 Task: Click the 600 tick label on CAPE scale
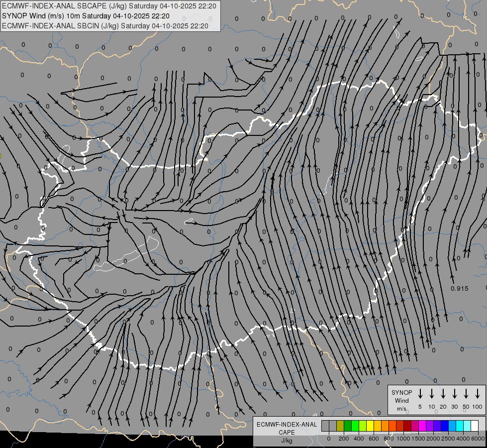click(x=374, y=439)
